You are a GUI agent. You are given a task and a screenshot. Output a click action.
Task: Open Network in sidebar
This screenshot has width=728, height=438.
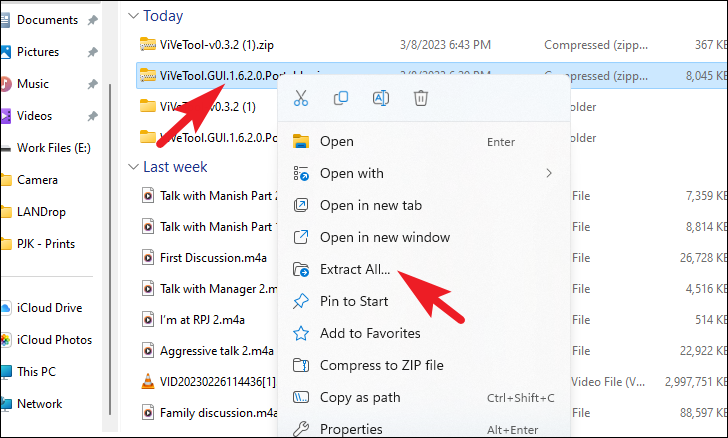(x=39, y=404)
